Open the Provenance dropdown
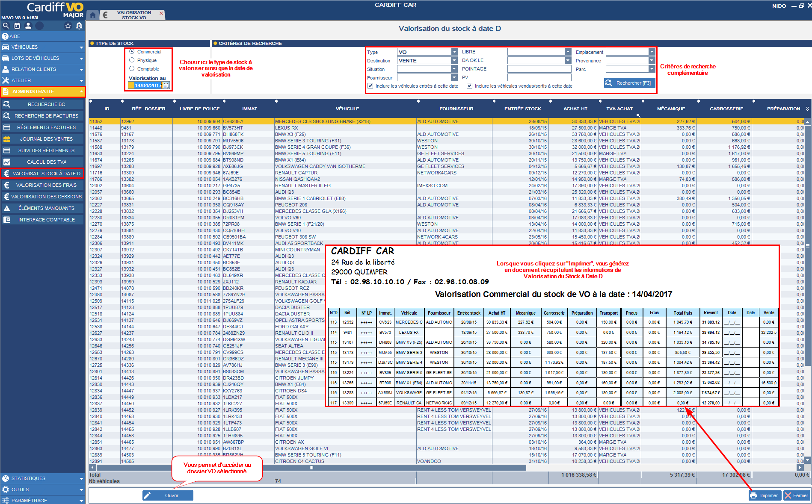The height and width of the screenshot is (504, 812). coord(652,61)
